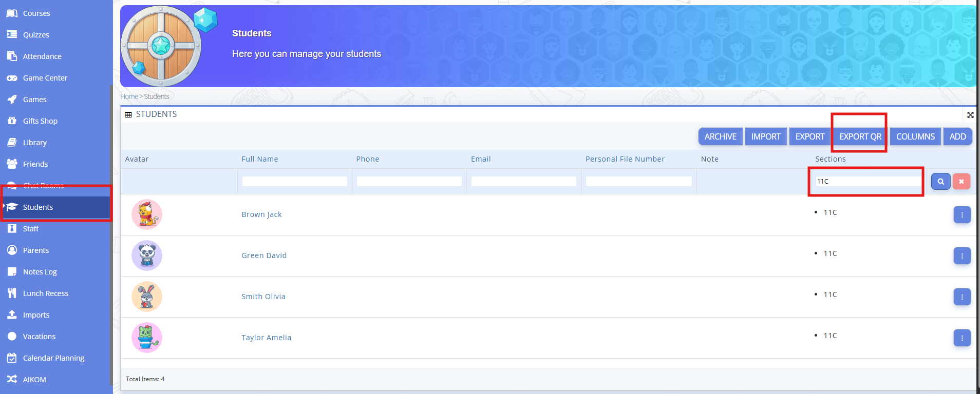Click the ARCHIVE button

[x=720, y=137]
